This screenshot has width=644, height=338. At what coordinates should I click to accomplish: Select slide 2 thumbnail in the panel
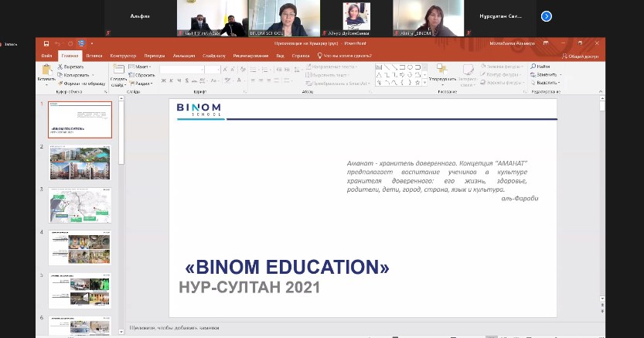point(80,162)
